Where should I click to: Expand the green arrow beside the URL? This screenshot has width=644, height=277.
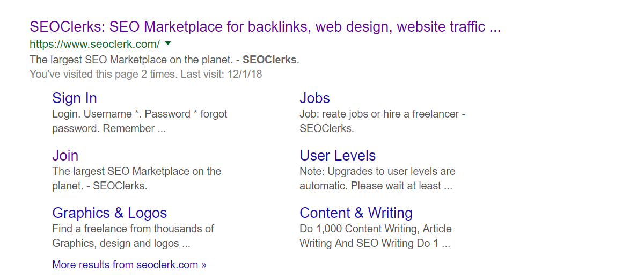168,43
